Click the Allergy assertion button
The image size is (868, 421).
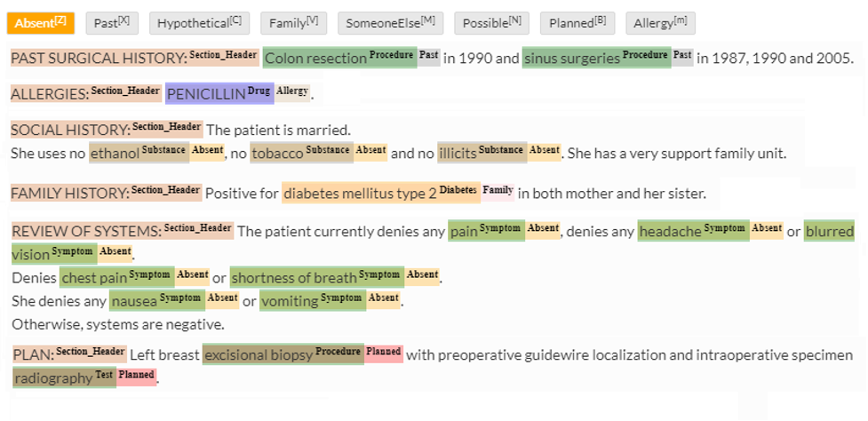point(660,23)
